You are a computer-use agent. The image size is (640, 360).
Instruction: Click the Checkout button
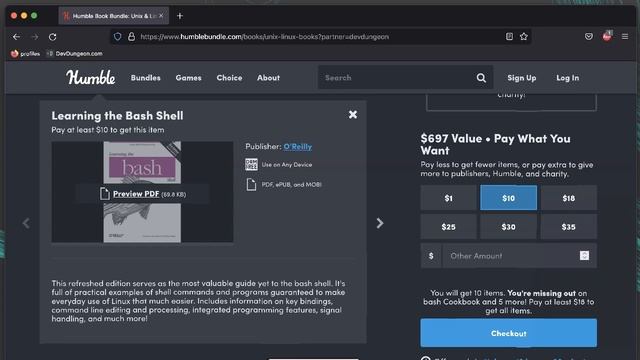tap(509, 333)
